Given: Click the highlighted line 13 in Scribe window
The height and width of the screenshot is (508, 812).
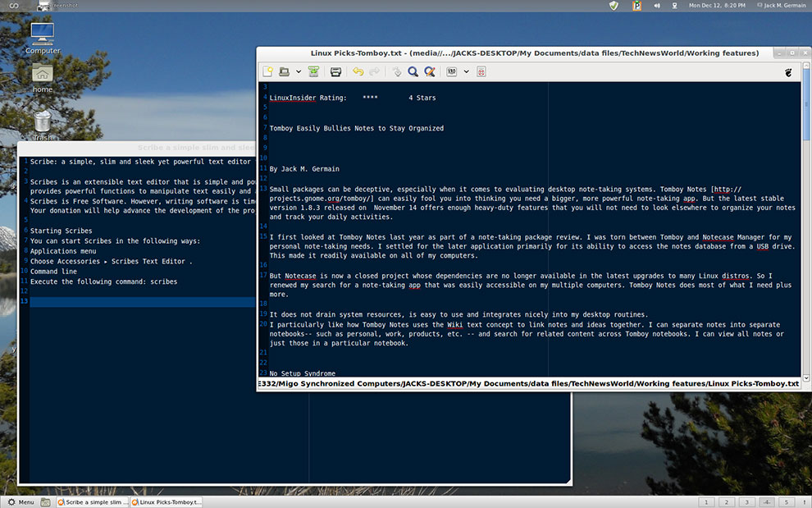Looking at the screenshot, I should click(x=143, y=302).
